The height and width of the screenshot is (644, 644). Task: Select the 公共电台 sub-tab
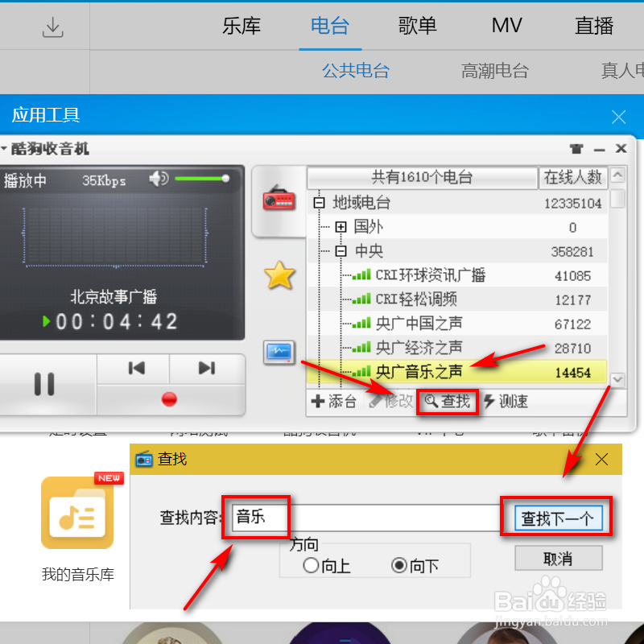point(355,71)
